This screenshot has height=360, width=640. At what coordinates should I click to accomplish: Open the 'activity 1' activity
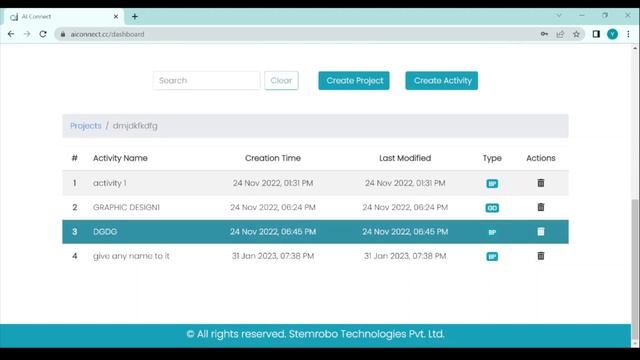coord(110,183)
